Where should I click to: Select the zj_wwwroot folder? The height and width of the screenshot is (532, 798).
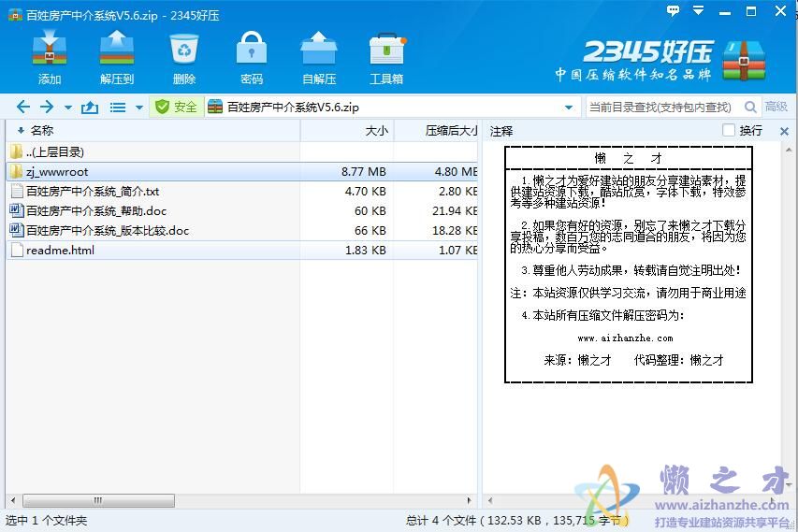pyautogui.click(x=241, y=171)
